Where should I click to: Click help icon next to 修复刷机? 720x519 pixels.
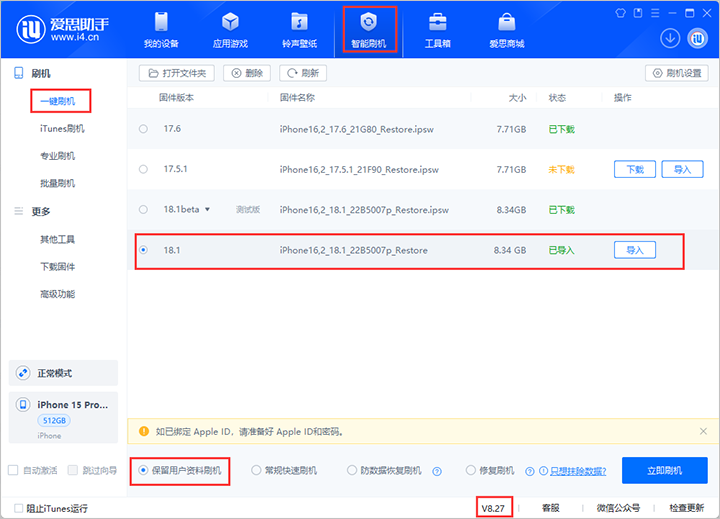(529, 471)
